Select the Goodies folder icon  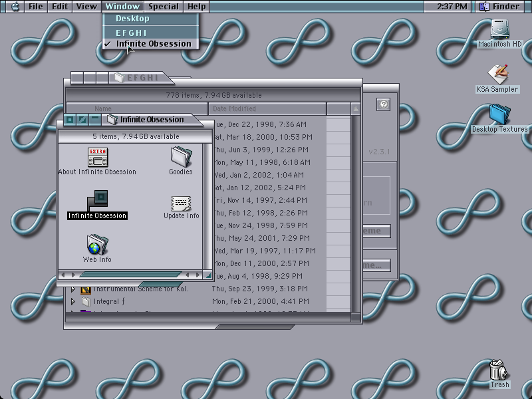[x=181, y=157]
